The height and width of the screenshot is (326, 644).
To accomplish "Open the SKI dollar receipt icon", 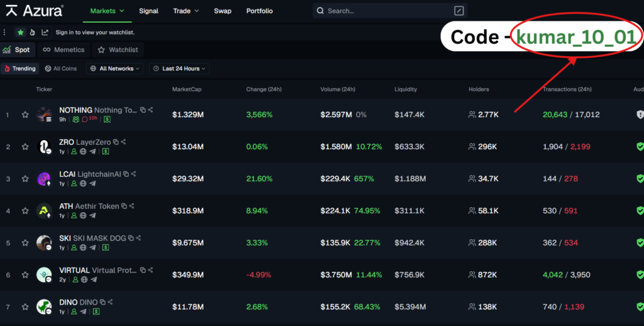I will (106, 248).
